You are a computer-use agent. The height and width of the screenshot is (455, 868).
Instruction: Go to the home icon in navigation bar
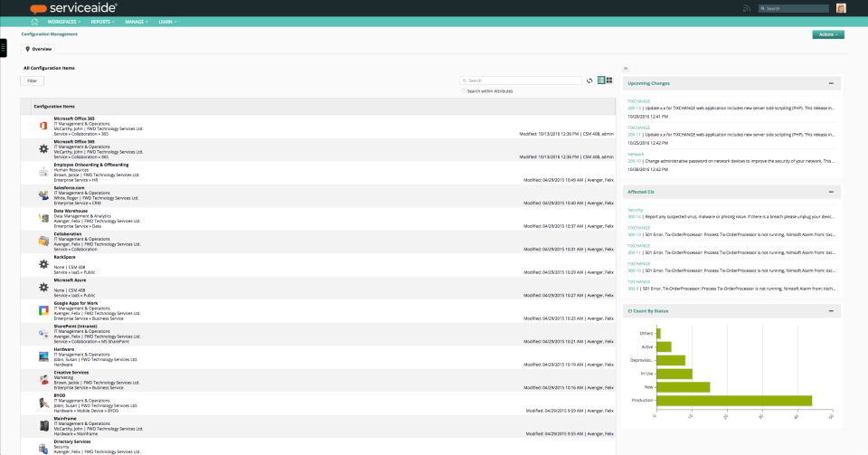35,22
